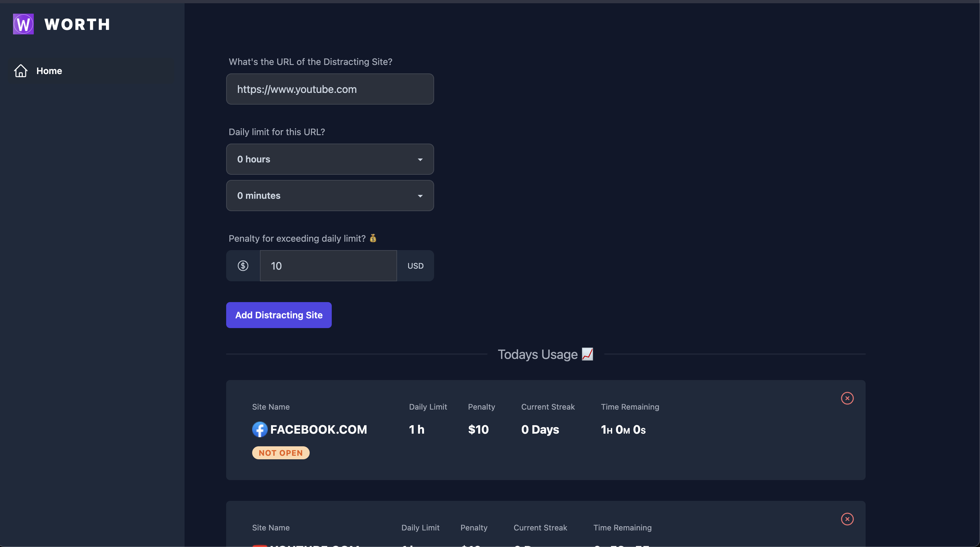Focus the distracting site URL input field
This screenshot has width=980, height=547.
[329, 89]
